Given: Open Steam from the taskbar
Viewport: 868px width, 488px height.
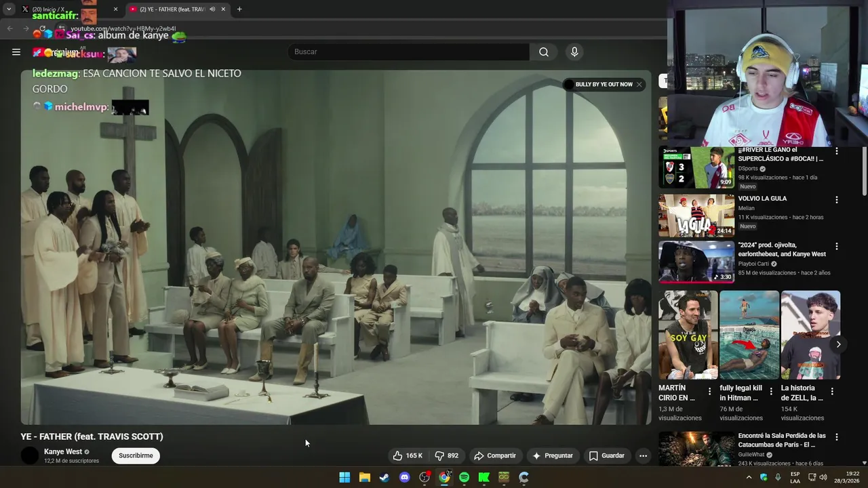Looking at the screenshot, I should pos(384,477).
